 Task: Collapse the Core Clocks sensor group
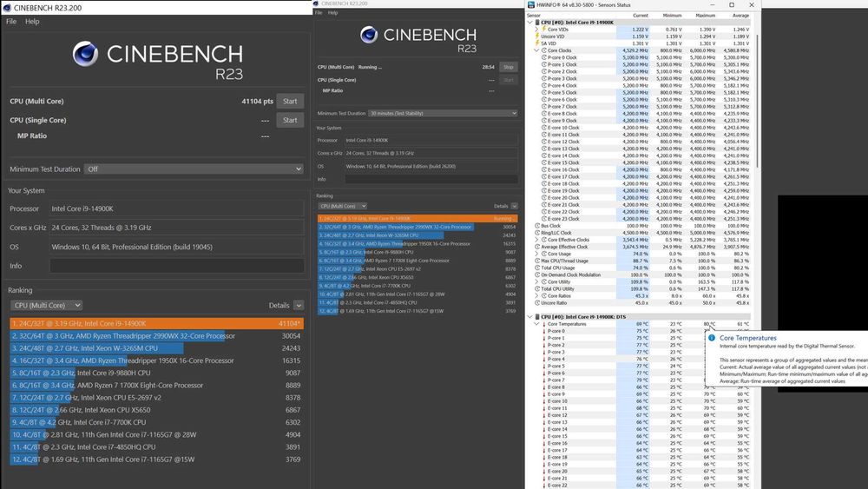(x=536, y=50)
